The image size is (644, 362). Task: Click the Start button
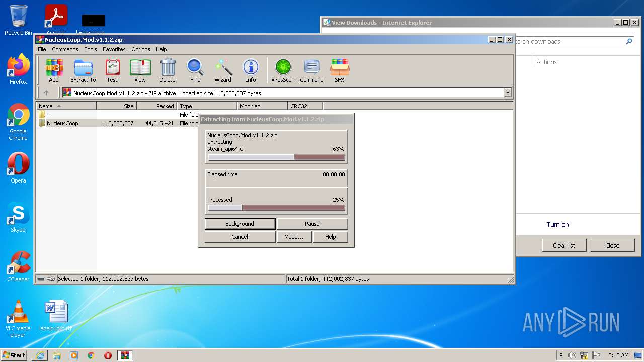coord(14,355)
